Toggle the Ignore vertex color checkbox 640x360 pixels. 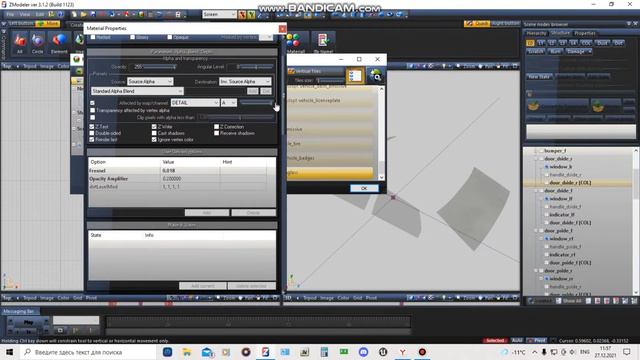tap(154, 140)
